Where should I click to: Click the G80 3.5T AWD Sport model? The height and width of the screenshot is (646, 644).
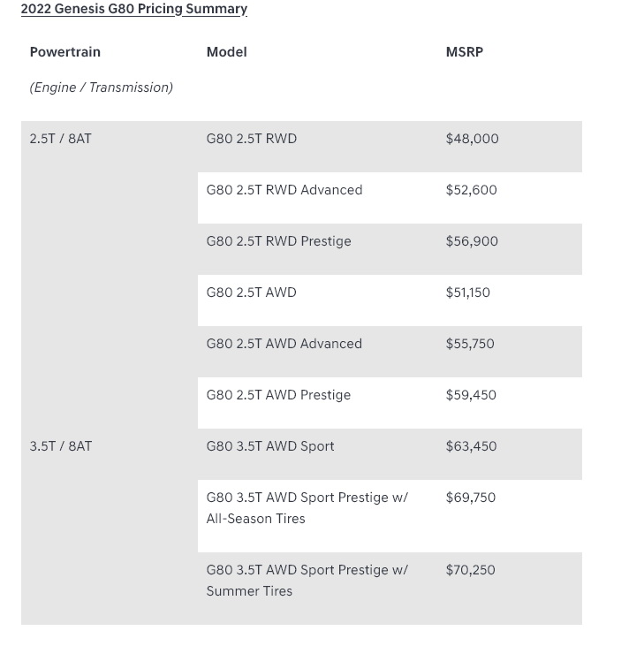(269, 446)
